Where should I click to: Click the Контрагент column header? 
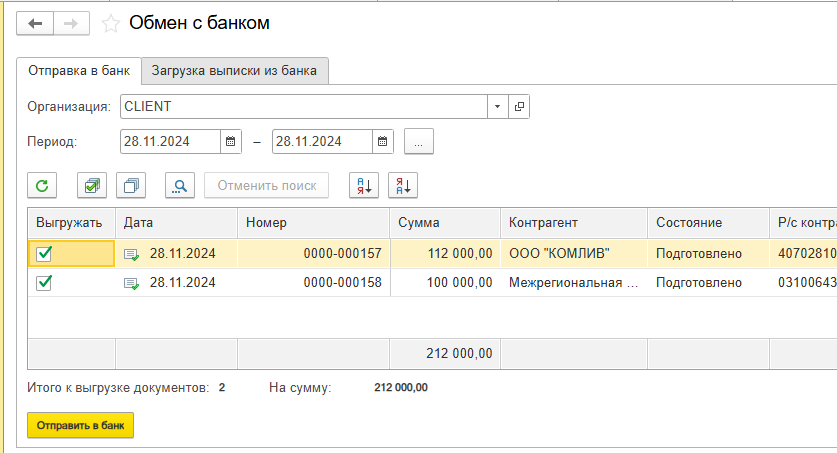point(543,223)
